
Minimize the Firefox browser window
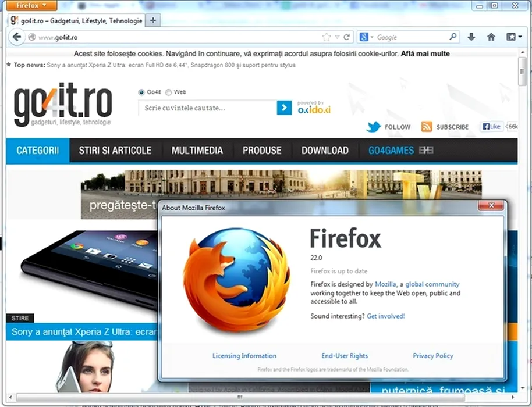(x=480, y=5)
